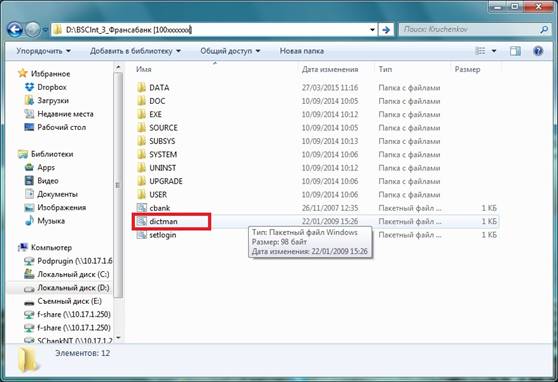
Task: Click the navigation pane scrollbar thumb
Action: 118,185
